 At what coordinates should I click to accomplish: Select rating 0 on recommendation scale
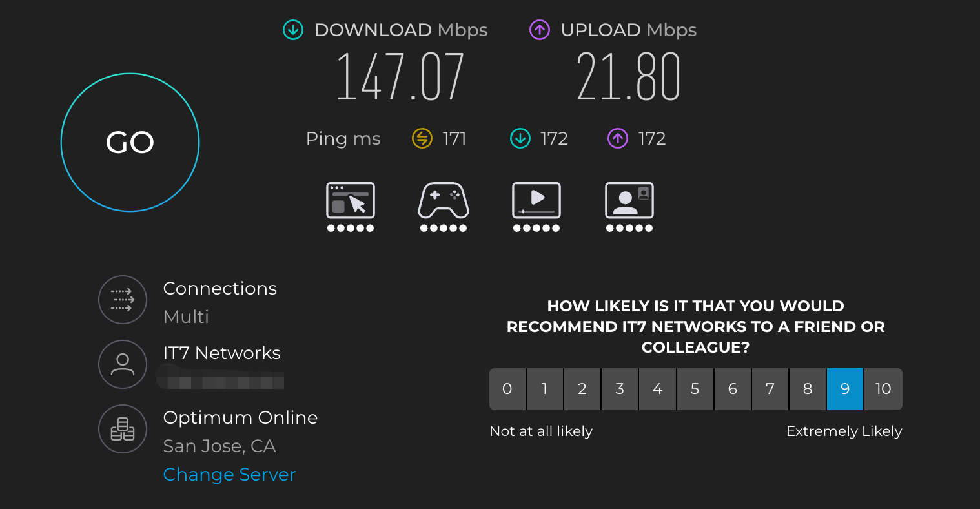click(507, 389)
